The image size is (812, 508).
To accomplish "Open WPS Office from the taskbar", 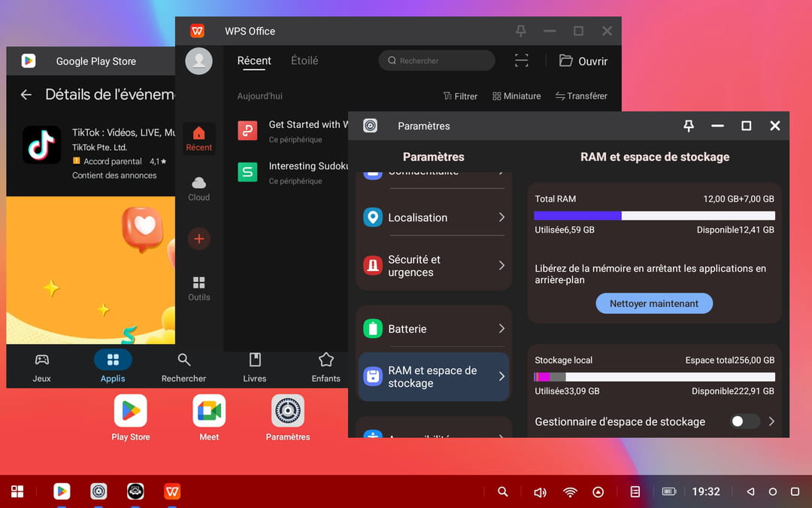I will pos(172,491).
